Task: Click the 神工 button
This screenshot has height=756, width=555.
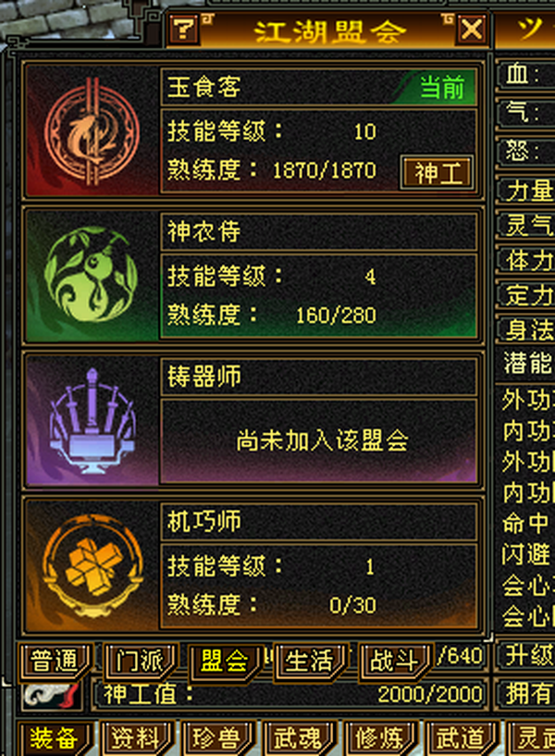Action: tap(437, 173)
